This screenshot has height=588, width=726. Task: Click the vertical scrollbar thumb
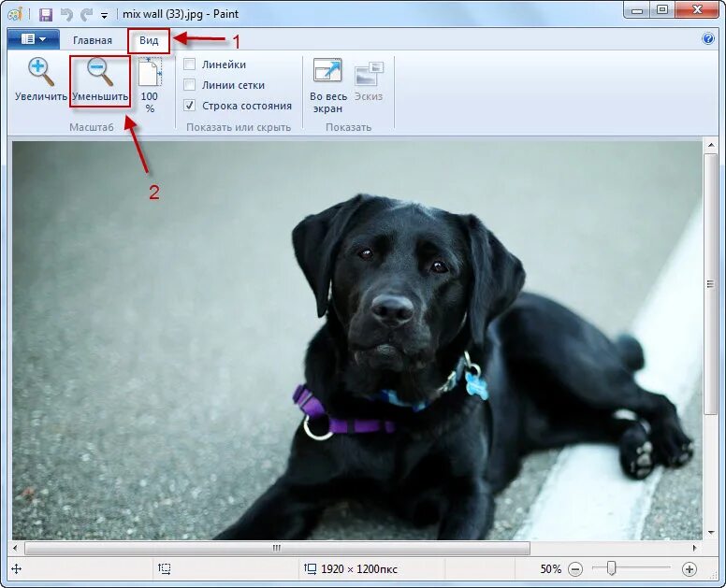[711, 284]
